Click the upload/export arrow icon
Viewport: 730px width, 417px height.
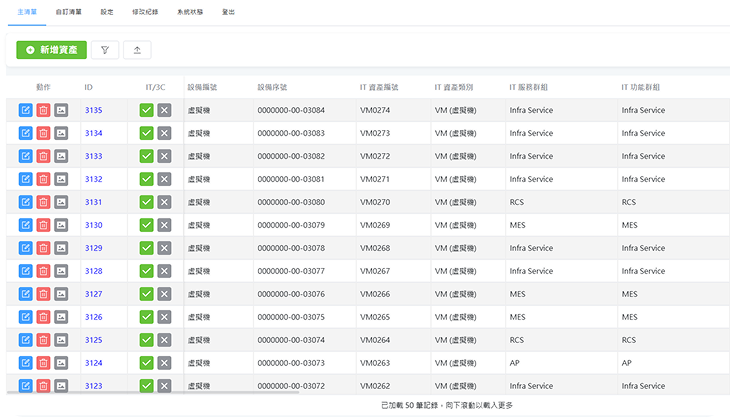coord(137,49)
